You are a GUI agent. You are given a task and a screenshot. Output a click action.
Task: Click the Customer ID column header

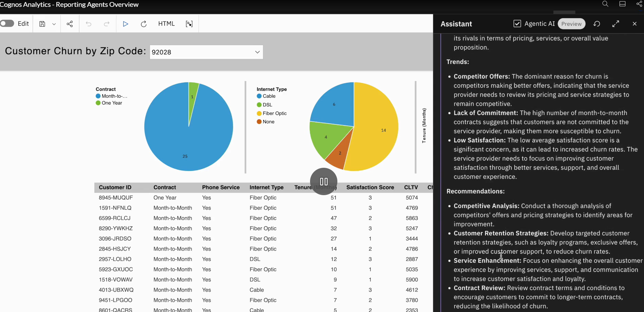point(115,187)
